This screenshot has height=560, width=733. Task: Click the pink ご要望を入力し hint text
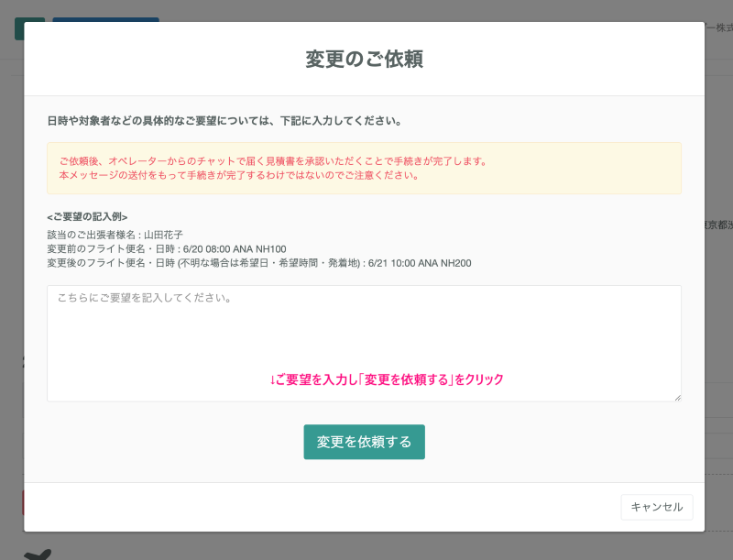click(x=387, y=379)
